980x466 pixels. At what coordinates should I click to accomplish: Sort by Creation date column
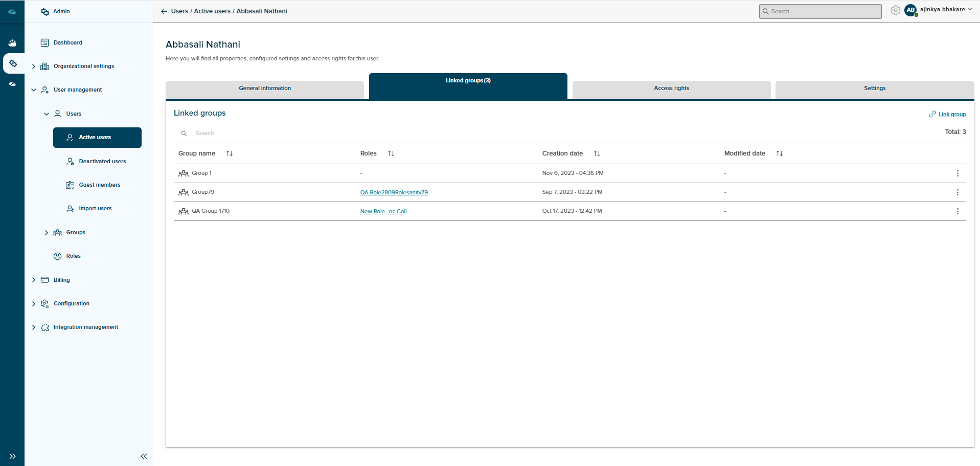[597, 153]
